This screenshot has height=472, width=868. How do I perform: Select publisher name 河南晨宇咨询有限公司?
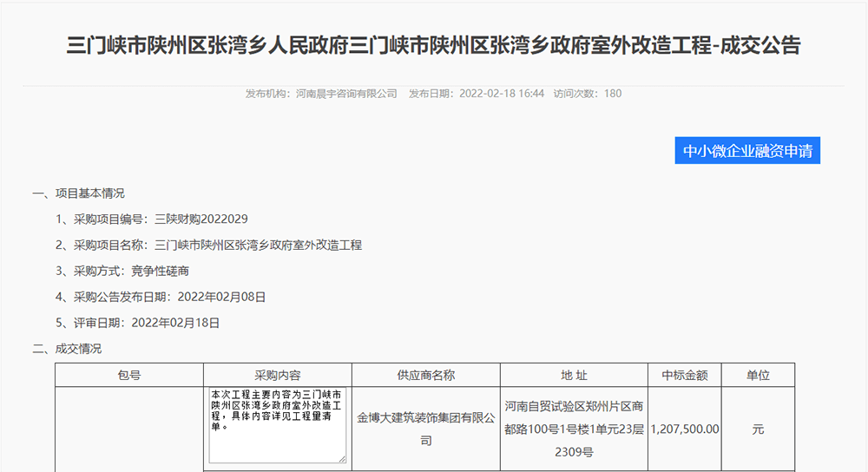(x=346, y=94)
